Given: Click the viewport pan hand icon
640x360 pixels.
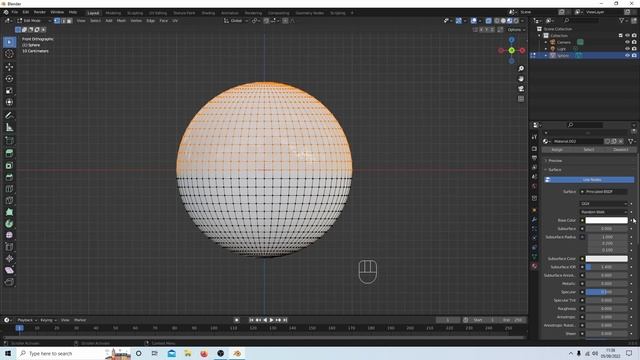Looking at the screenshot, I should pyautogui.click(x=521, y=79).
